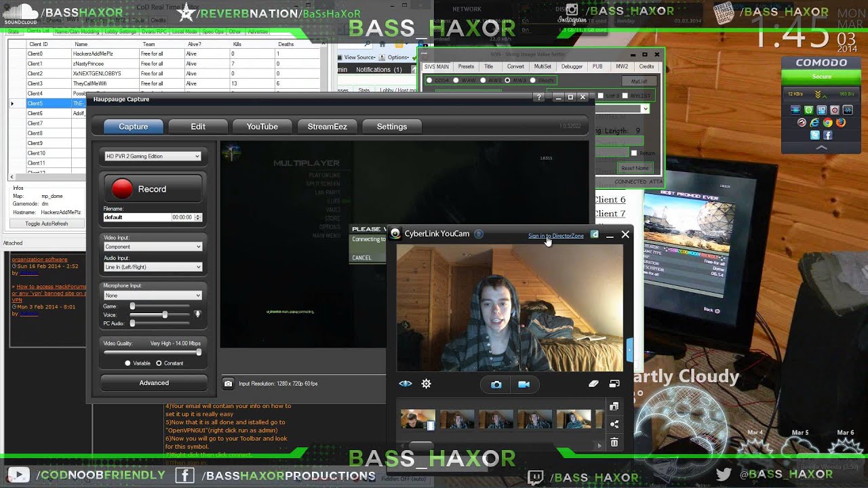Viewport: 868px width, 488px height.
Task: Open YouCam face login icon above share
Action: click(x=614, y=407)
